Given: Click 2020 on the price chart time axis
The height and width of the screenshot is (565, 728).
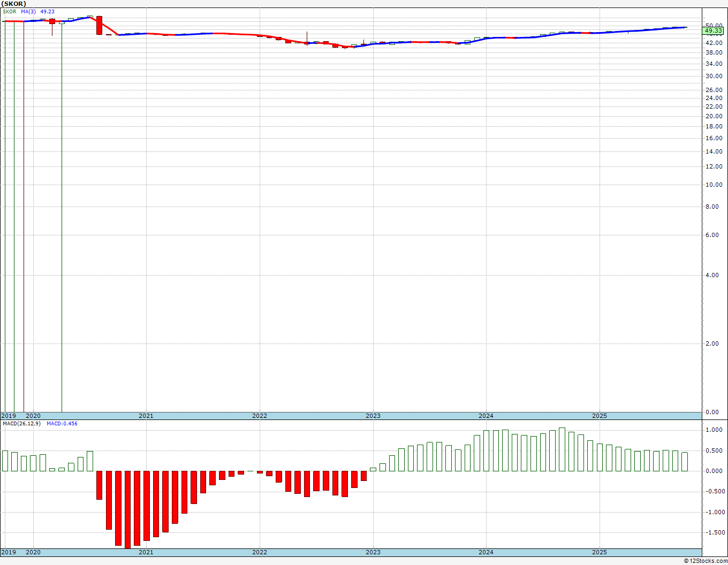Looking at the screenshot, I should [33, 416].
